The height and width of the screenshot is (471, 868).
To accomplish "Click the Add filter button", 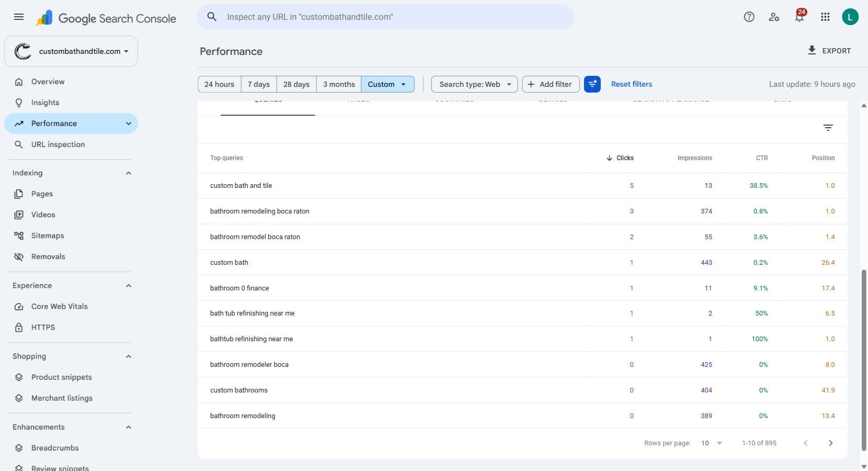I will click(551, 84).
